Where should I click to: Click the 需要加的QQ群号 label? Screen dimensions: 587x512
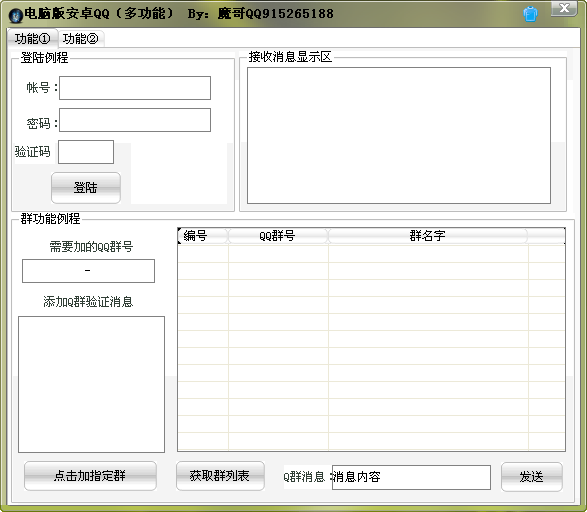pos(91,247)
